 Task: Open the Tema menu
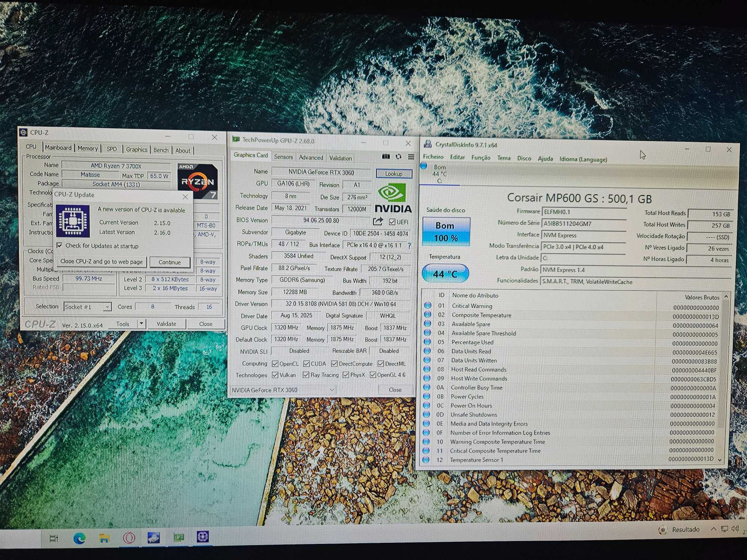(503, 158)
